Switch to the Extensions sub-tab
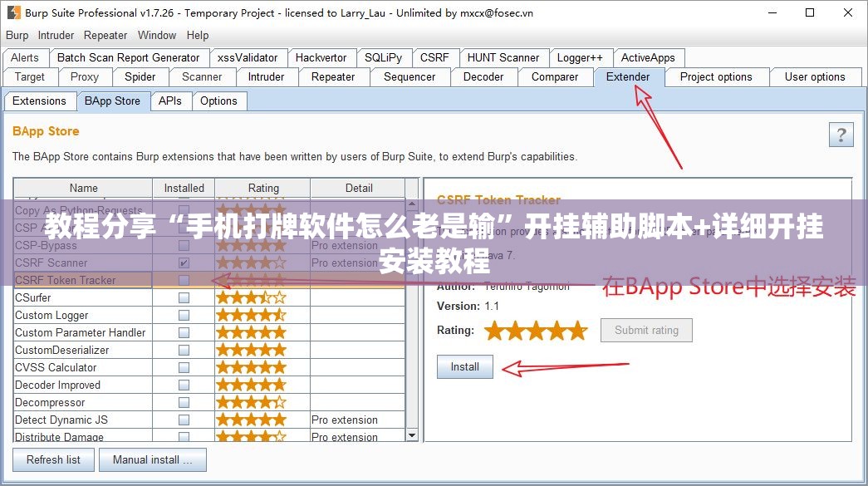This screenshot has width=868, height=486. pos(39,101)
